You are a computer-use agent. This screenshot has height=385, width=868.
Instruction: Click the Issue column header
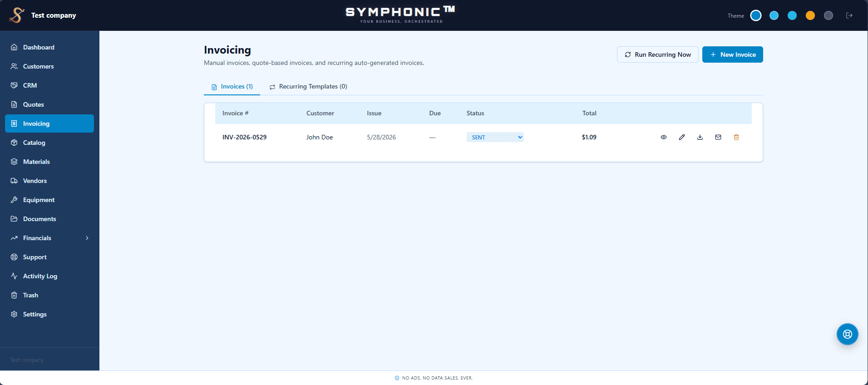click(374, 113)
